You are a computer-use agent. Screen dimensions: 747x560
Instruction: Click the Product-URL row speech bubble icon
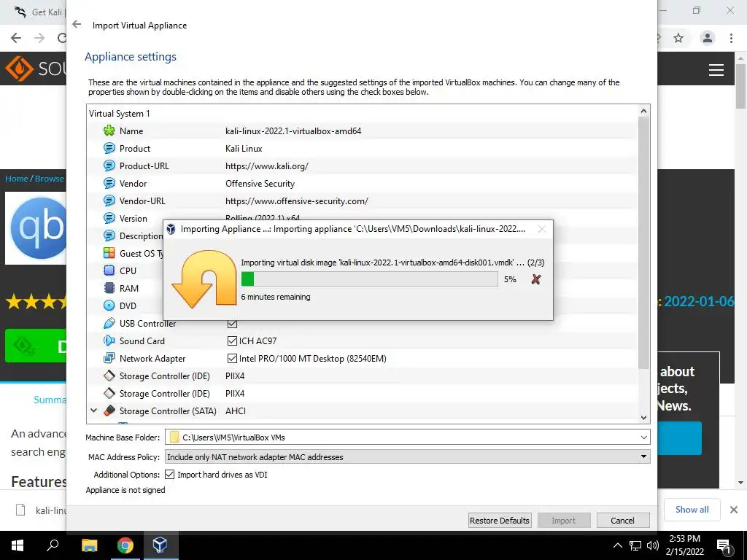(109, 166)
